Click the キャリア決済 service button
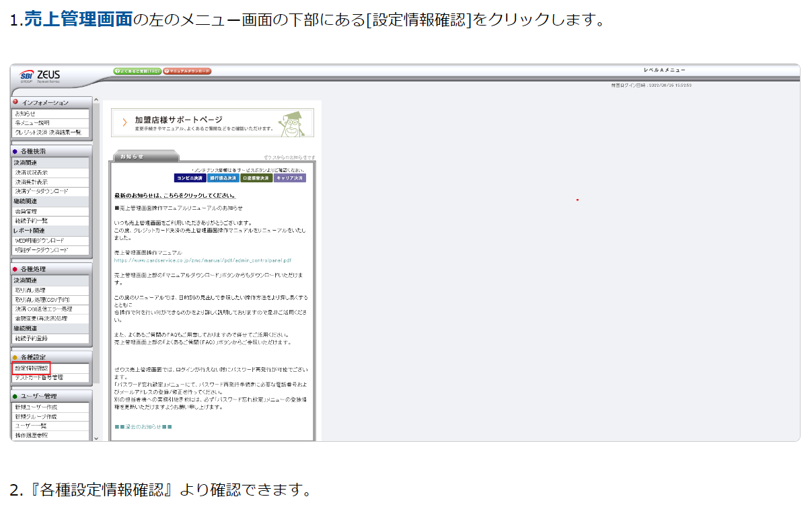 [290, 178]
